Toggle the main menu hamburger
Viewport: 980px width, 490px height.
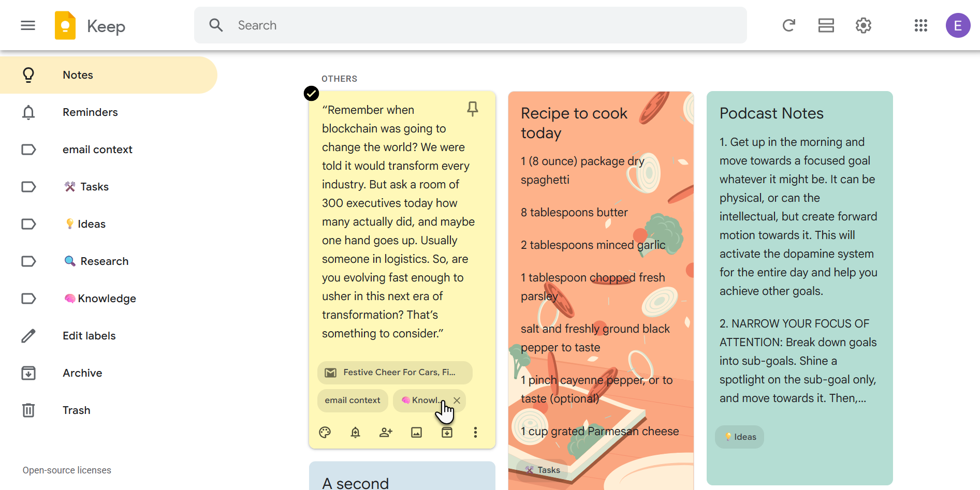coord(28,25)
